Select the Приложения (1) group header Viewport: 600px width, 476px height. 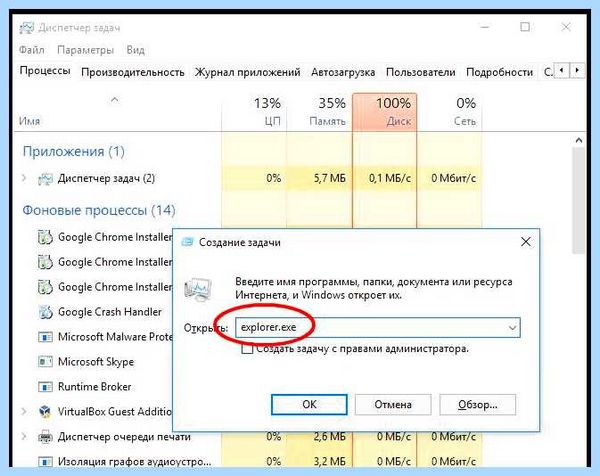coord(73,152)
